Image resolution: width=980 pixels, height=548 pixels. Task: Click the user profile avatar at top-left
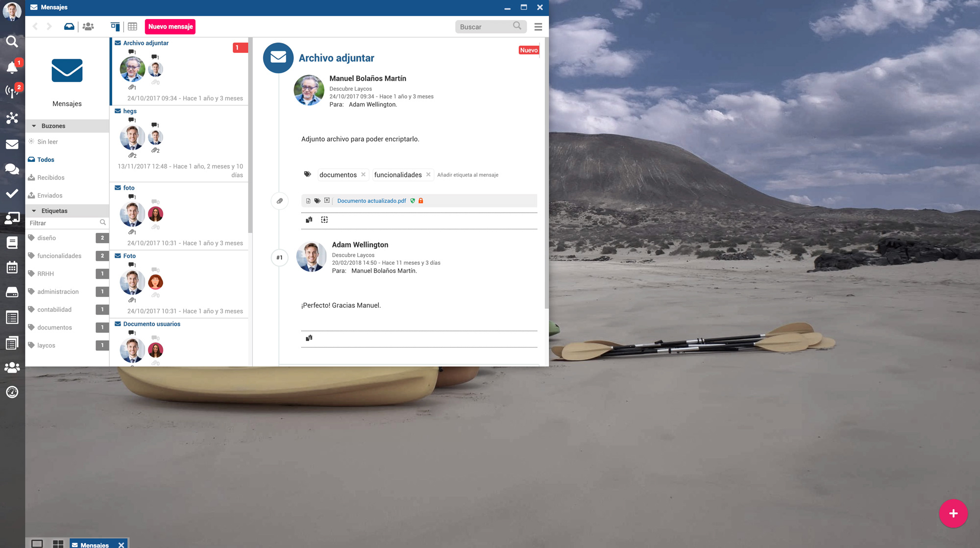[12, 11]
